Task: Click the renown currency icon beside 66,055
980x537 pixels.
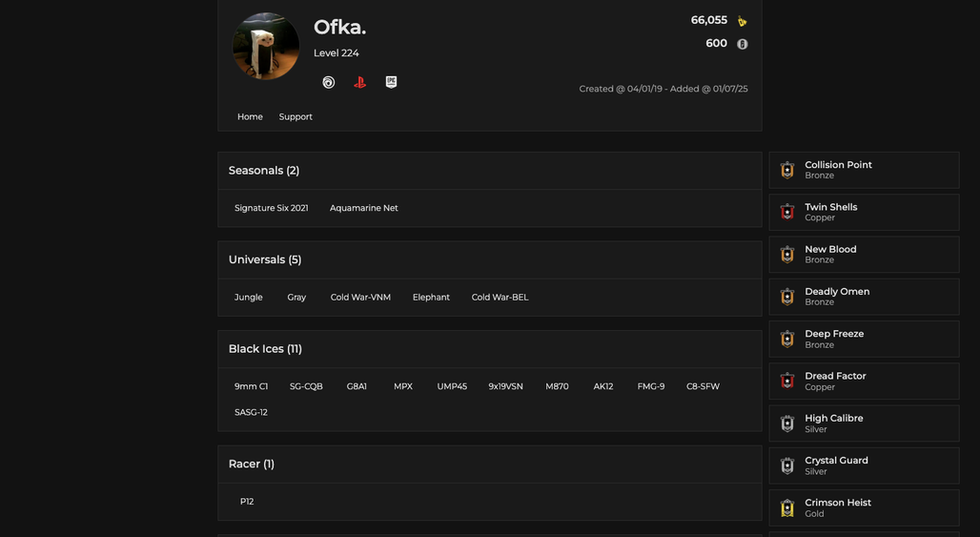Action: (742, 21)
